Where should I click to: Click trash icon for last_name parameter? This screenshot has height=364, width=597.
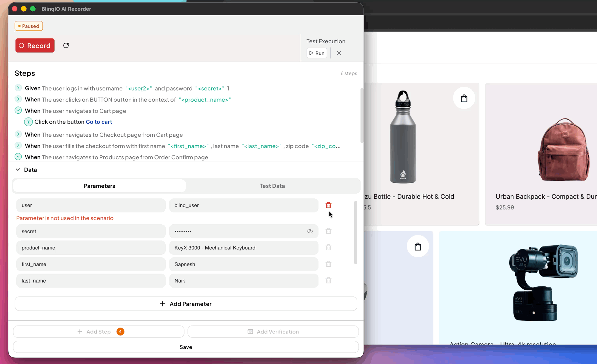[x=328, y=280]
